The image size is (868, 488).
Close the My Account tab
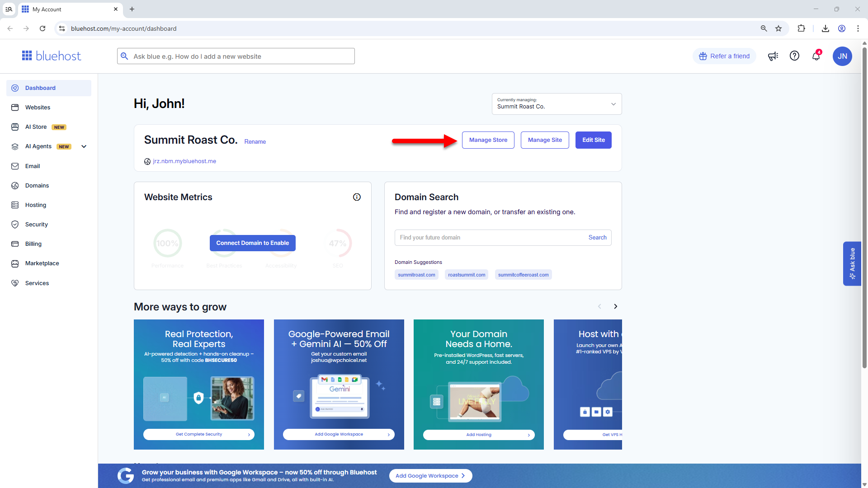[x=116, y=9]
